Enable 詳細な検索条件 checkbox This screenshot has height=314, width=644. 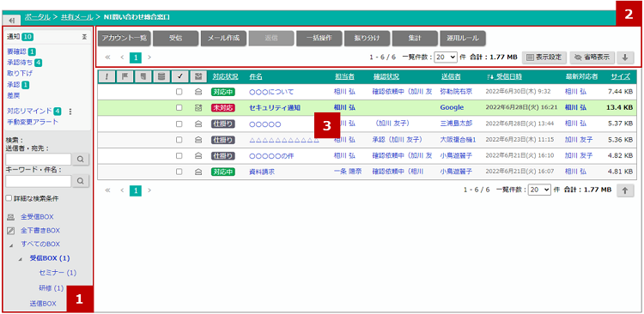click(9, 199)
